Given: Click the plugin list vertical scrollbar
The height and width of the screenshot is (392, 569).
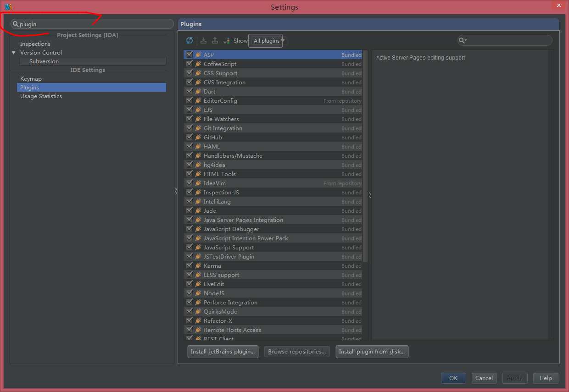Looking at the screenshot, I should click(365, 156).
